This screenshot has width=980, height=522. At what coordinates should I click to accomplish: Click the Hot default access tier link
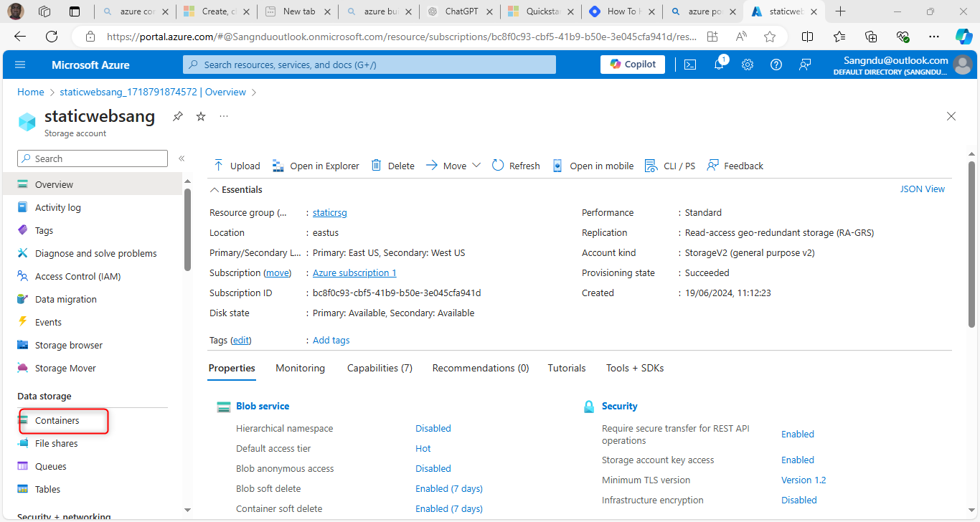(423, 448)
